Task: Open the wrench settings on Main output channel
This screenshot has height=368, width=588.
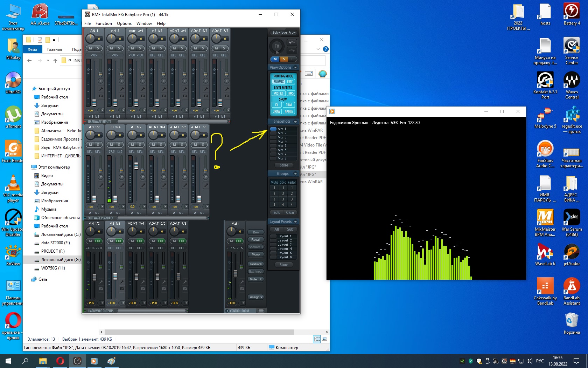Action: tap(242, 281)
